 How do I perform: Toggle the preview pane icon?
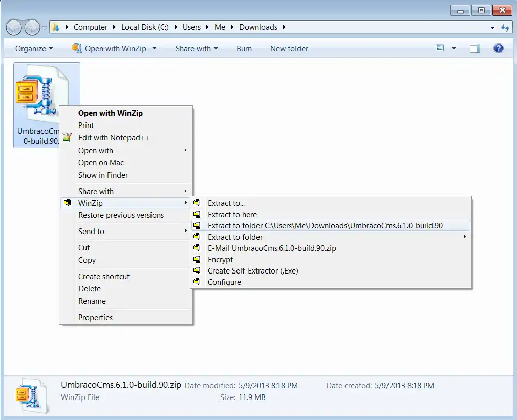475,48
